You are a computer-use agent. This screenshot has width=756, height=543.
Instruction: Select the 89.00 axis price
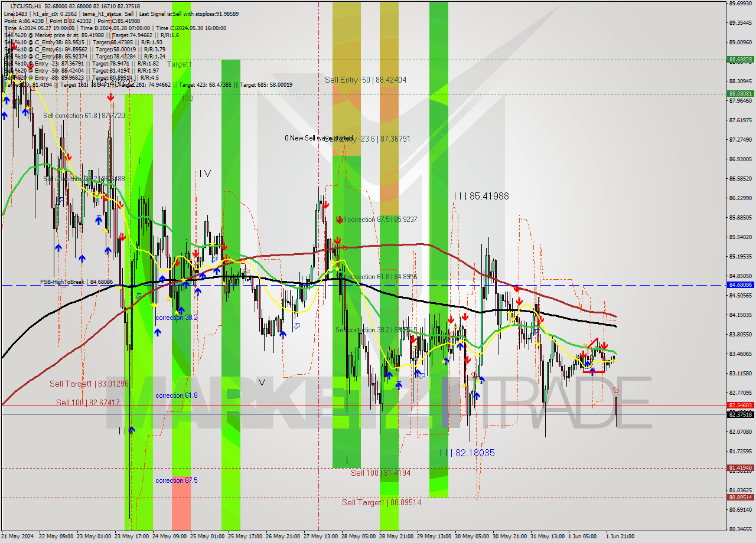coord(741,42)
